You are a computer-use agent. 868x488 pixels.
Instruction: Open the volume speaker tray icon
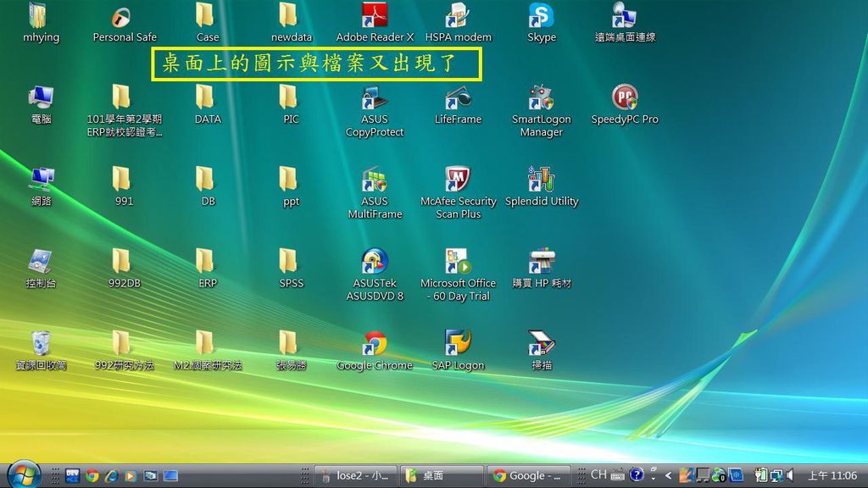click(x=789, y=475)
